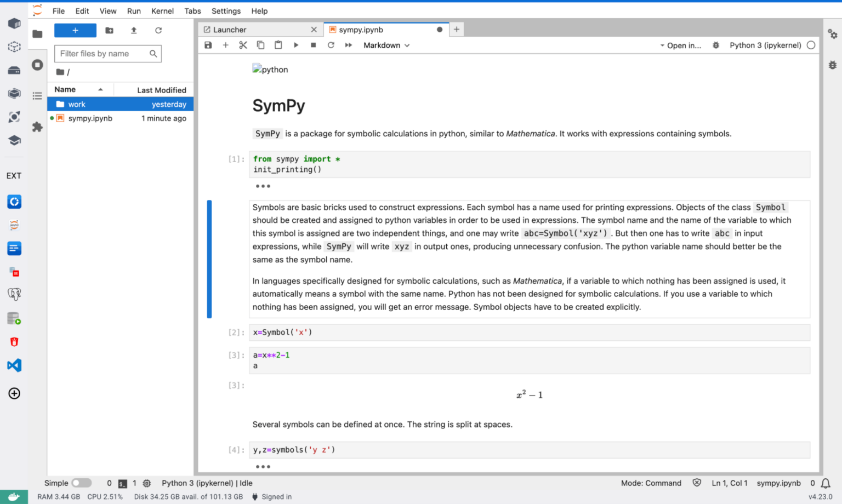Image resolution: width=842 pixels, height=504 pixels.
Task: Open the table of contents sidebar
Action: click(37, 95)
